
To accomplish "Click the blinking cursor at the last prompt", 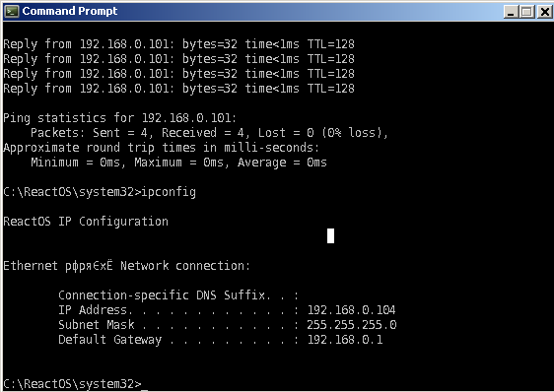I will (144, 389).
